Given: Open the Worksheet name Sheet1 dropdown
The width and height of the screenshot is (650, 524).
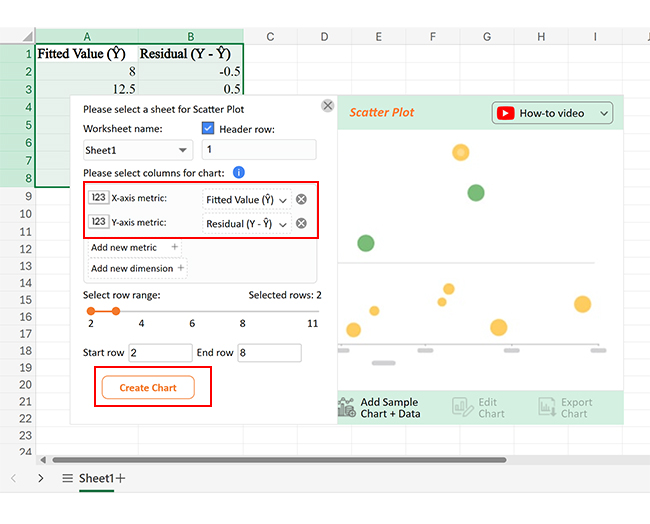Looking at the screenshot, I should pyautogui.click(x=138, y=150).
